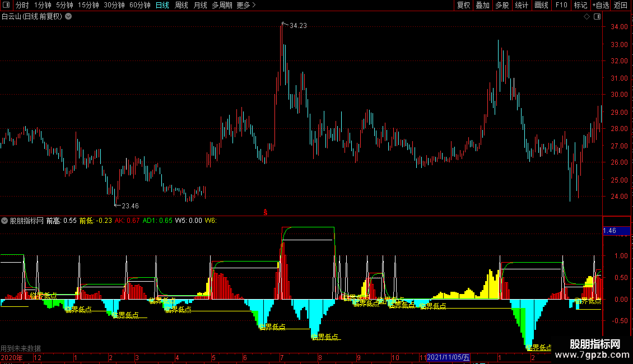Click the 23.46 low price label
Screen dimensions: 633x364
(x=130, y=206)
